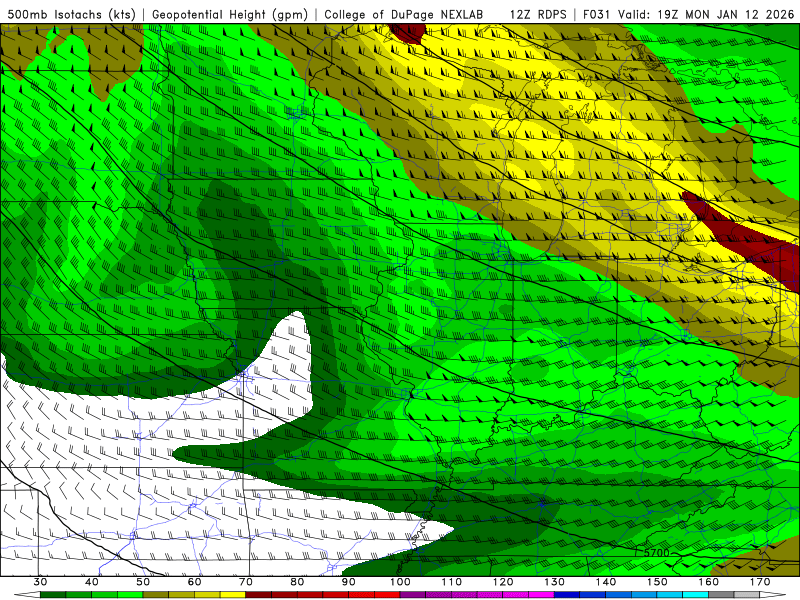The width and height of the screenshot is (800, 600).
Task: Click the dark blue legend swatch starting at 130
Action: click(x=567, y=595)
